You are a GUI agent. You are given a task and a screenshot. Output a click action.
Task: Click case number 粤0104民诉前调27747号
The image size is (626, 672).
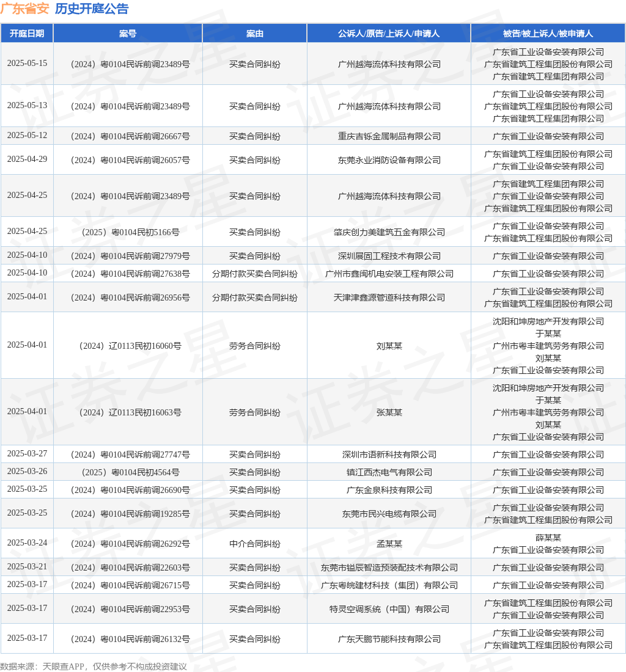(x=130, y=455)
